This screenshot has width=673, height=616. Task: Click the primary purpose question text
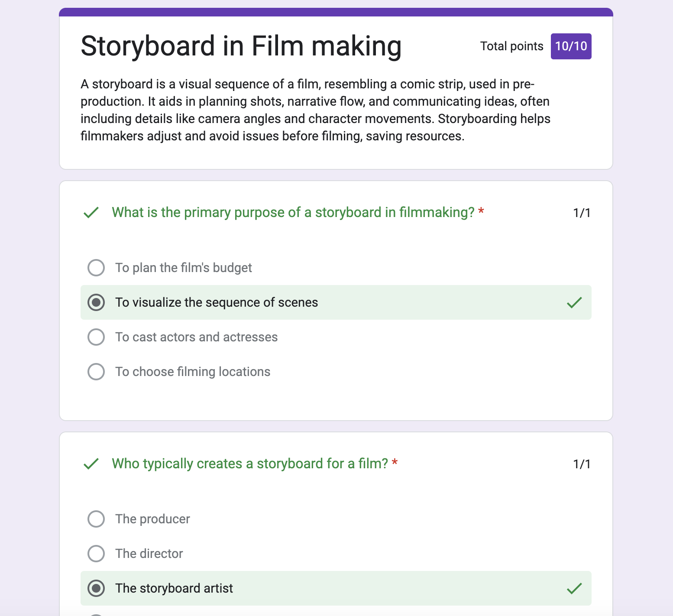click(x=293, y=212)
